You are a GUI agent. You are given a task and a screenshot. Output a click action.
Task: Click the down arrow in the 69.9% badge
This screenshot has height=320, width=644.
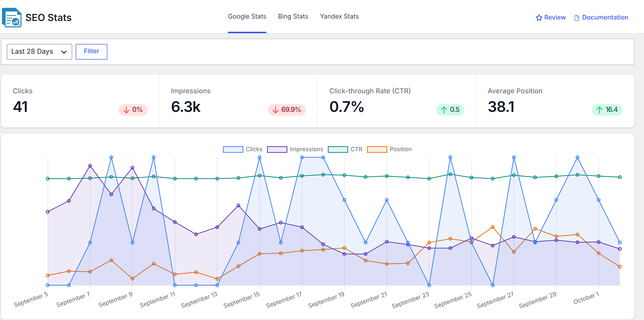pyautogui.click(x=275, y=110)
